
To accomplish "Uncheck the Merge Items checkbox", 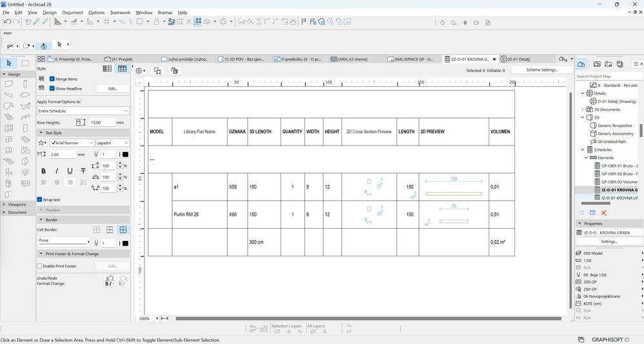I will pos(52,79).
